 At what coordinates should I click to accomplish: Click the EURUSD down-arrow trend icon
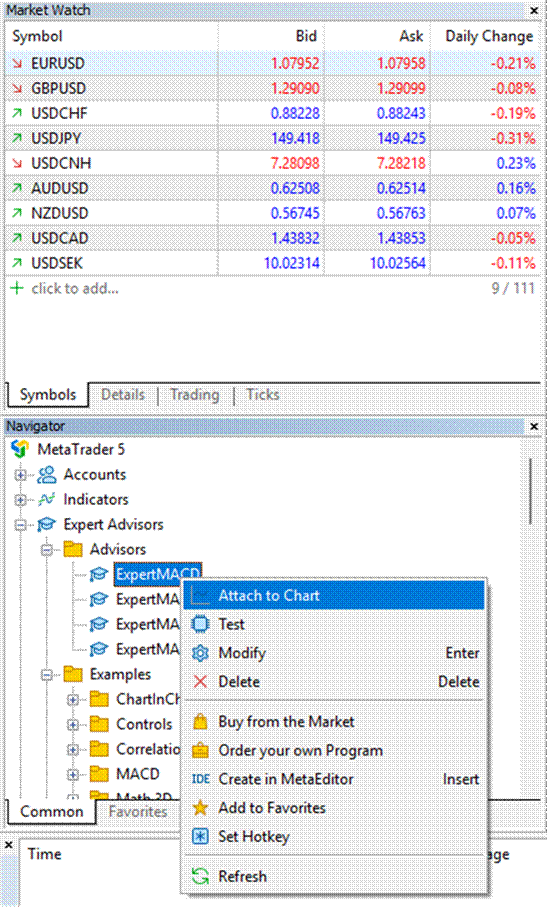[17, 64]
